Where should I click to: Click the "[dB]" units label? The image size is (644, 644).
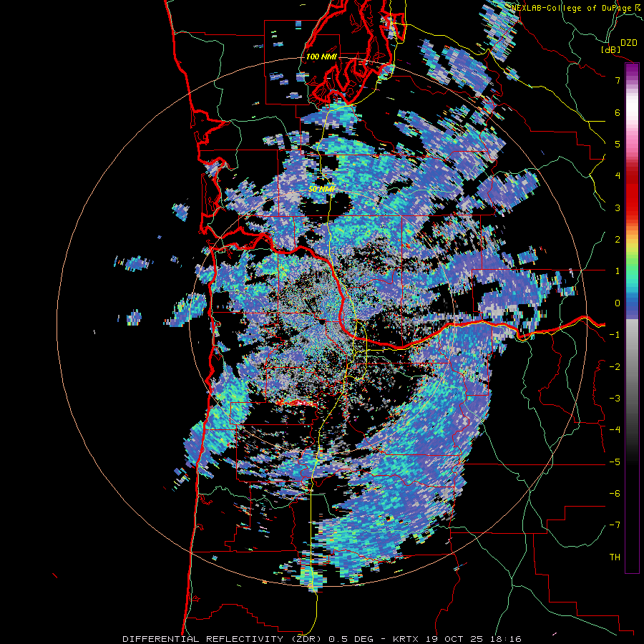611,49
